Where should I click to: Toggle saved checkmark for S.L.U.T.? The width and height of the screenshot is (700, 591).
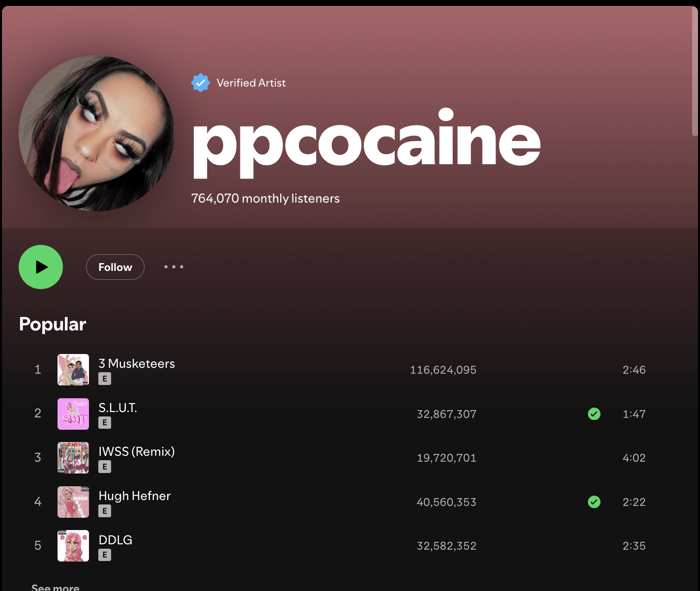pyautogui.click(x=594, y=414)
